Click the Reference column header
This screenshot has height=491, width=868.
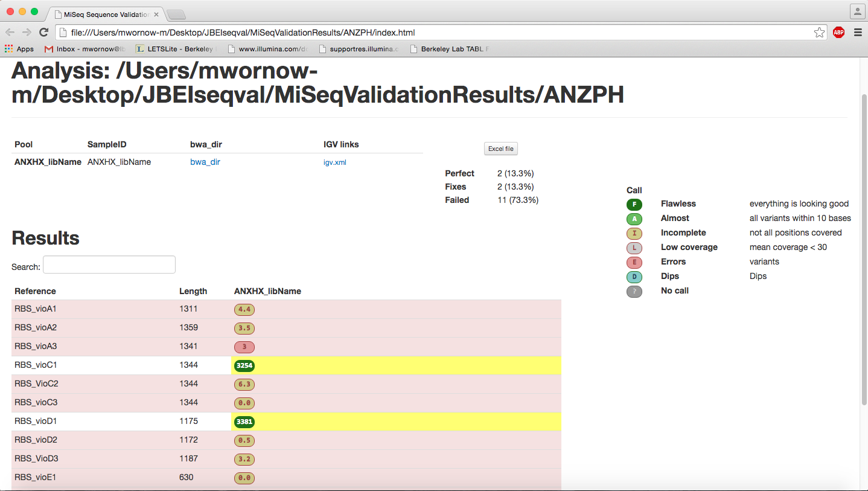(x=35, y=291)
